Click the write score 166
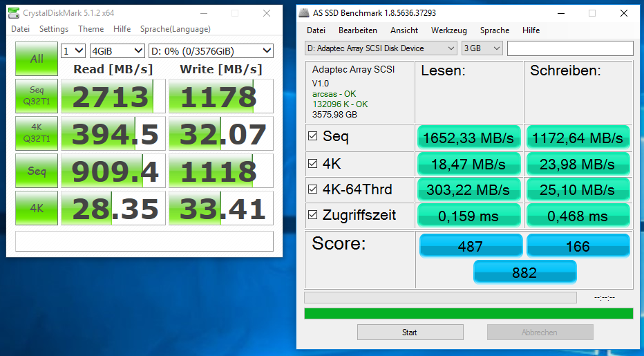This screenshot has width=644, height=356. [578, 246]
